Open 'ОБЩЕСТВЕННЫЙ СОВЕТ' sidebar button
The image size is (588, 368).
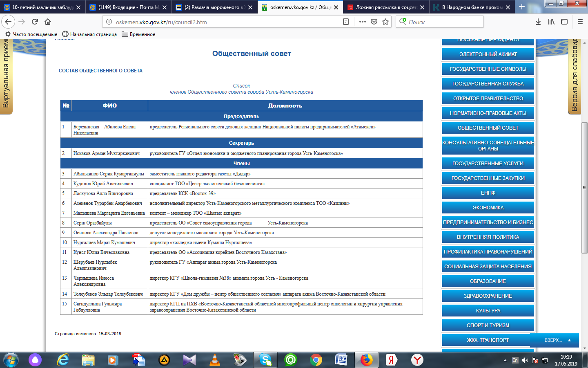point(488,128)
